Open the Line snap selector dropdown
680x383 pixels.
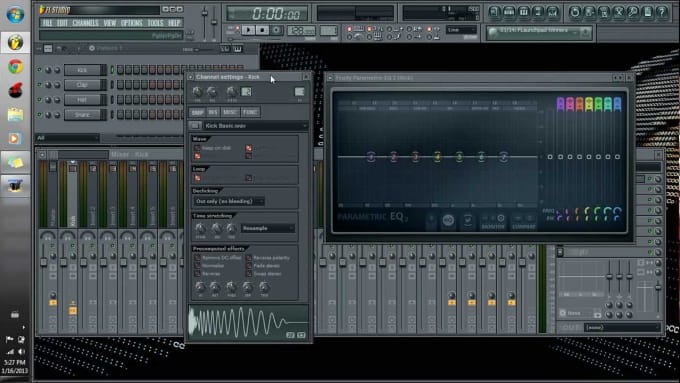pyautogui.click(x=461, y=30)
